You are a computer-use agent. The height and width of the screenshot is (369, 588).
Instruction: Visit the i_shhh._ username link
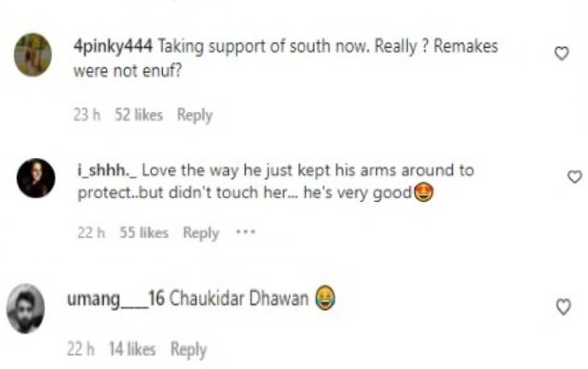pos(107,170)
